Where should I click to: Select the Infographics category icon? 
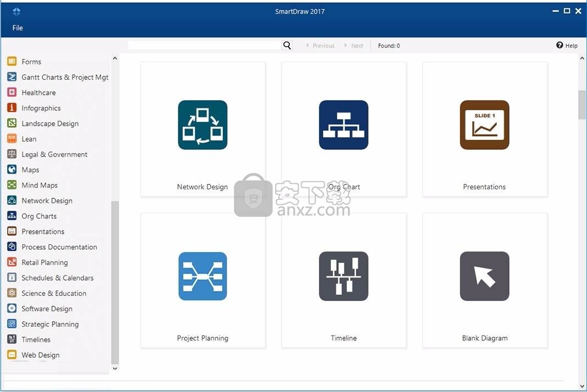click(12, 108)
